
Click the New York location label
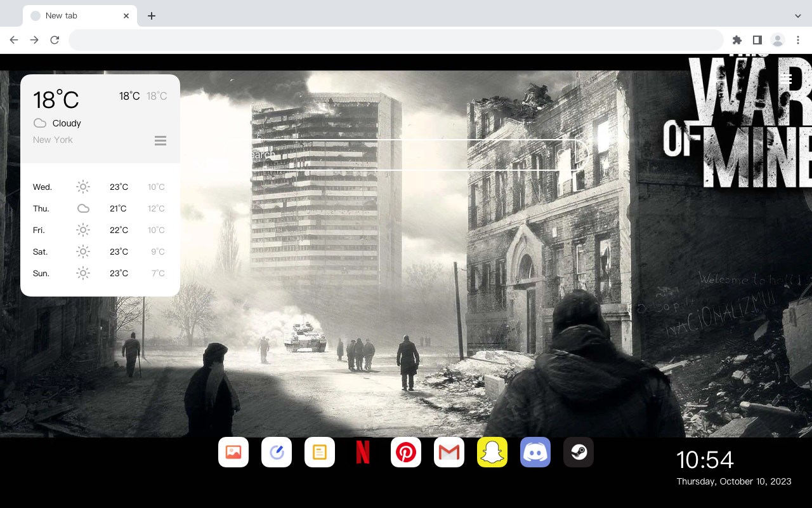[x=53, y=140]
